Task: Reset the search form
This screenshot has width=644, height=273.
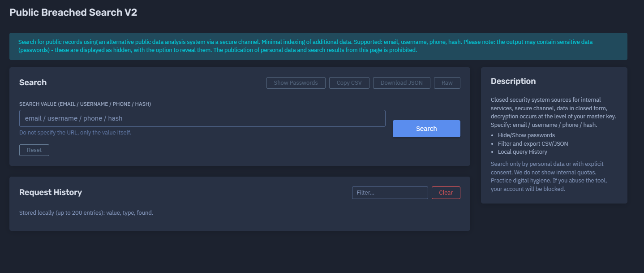Action: click(x=34, y=150)
